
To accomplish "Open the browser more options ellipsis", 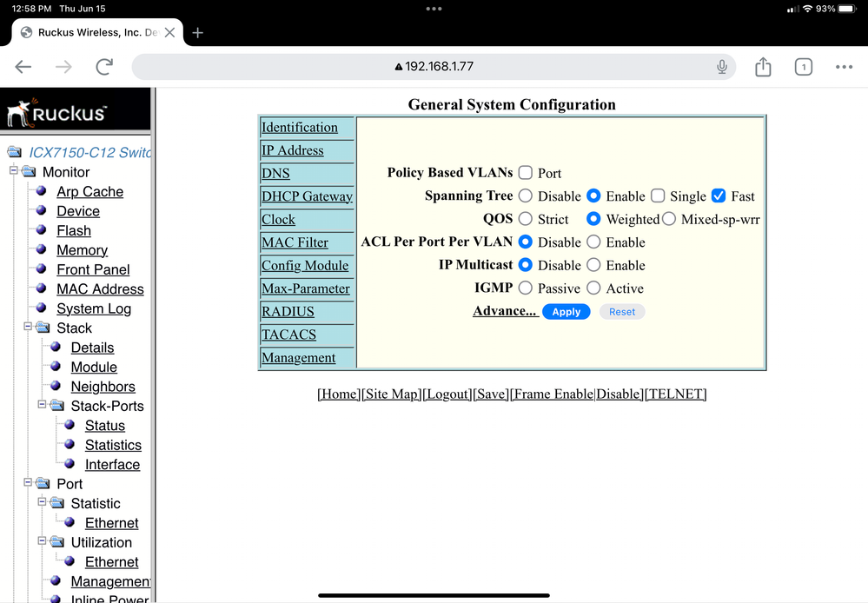I will click(844, 67).
